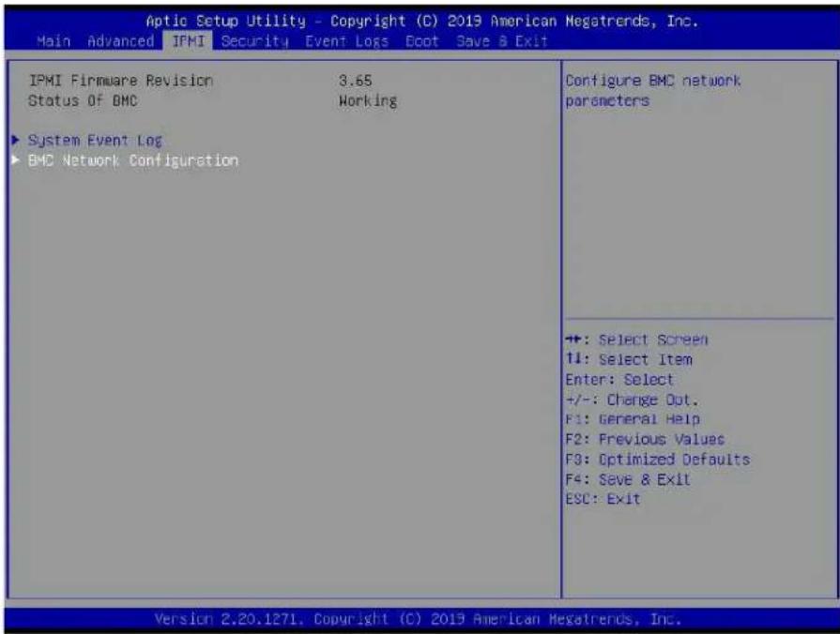The height and width of the screenshot is (634, 840).
Task: Open the Event Logs tab
Action: [x=346, y=41]
